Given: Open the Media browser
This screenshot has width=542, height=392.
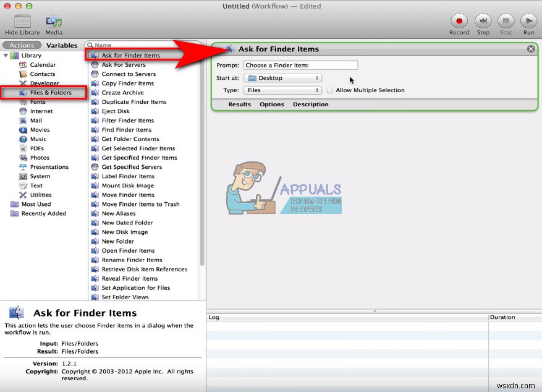Looking at the screenshot, I should pos(54,20).
